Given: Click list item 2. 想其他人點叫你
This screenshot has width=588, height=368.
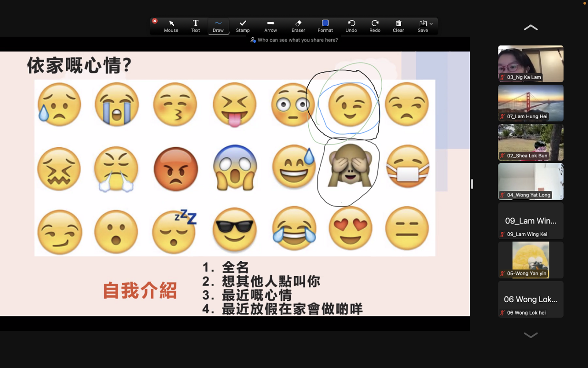Looking at the screenshot, I should [x=261, y=281].
